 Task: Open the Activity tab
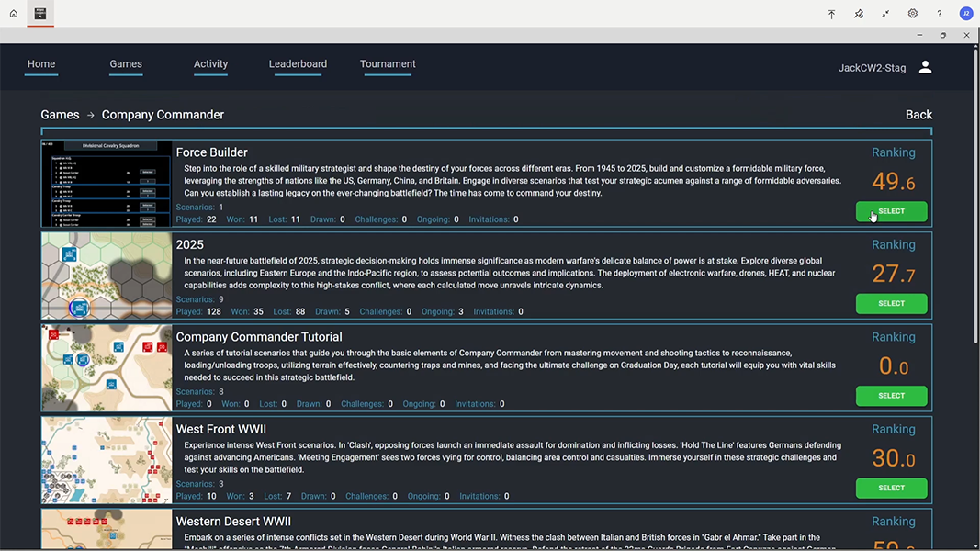(210, 64)
